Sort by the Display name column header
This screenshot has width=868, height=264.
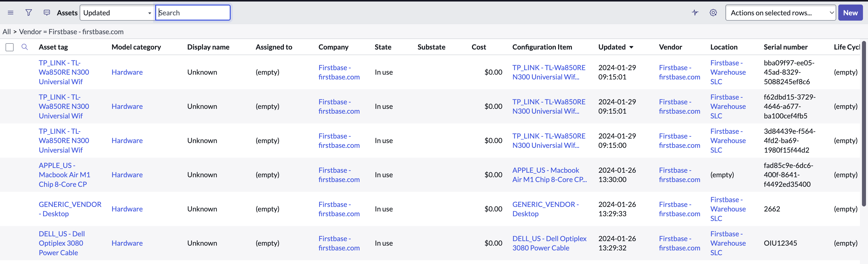208,47
